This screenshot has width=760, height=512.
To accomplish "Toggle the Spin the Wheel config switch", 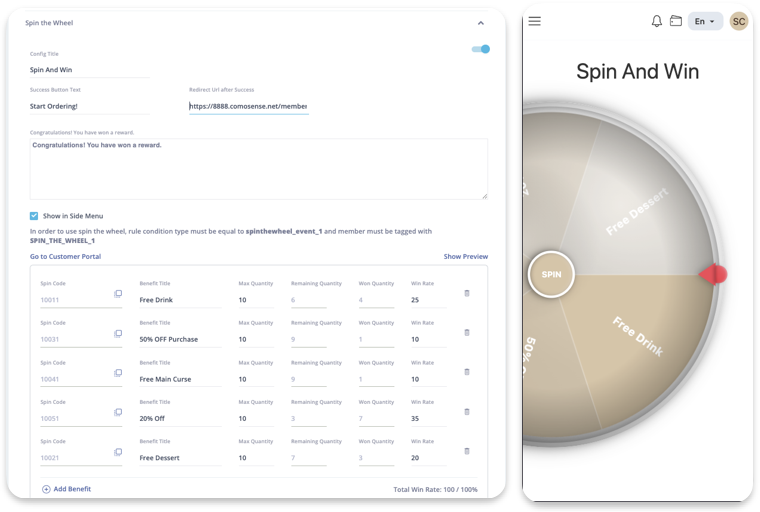I will [480, 49].
